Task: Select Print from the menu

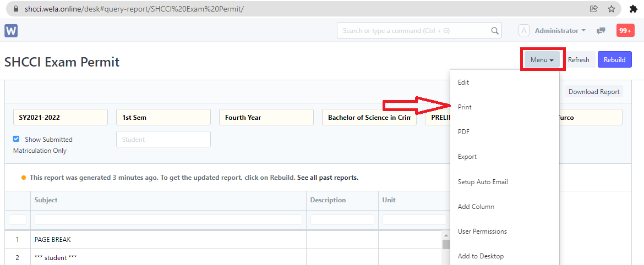Action: [465, 107]
